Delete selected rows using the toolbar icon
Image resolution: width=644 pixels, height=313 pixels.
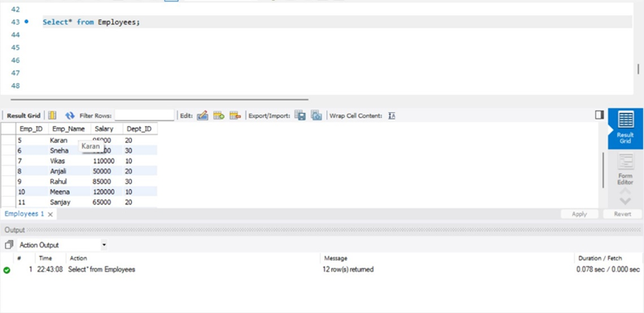pos(235,116)
